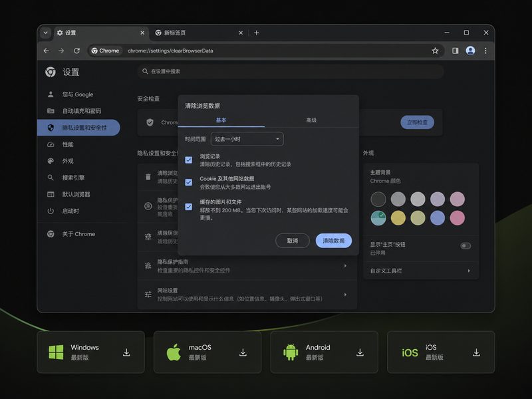Click the green Windows logo
This screenshot has width=532, height=399.
point(56,352)
